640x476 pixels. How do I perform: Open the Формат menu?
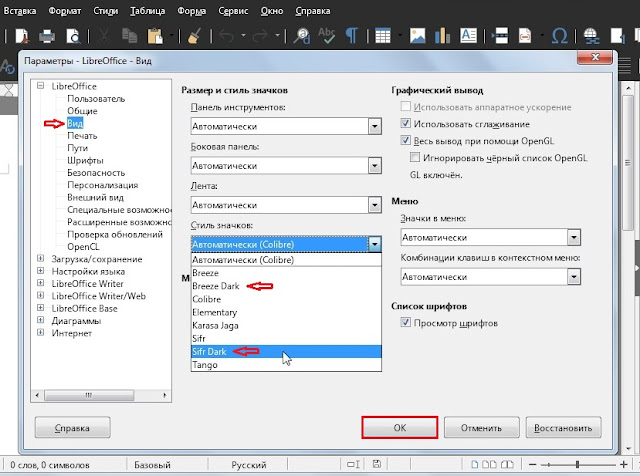point(64,11)
